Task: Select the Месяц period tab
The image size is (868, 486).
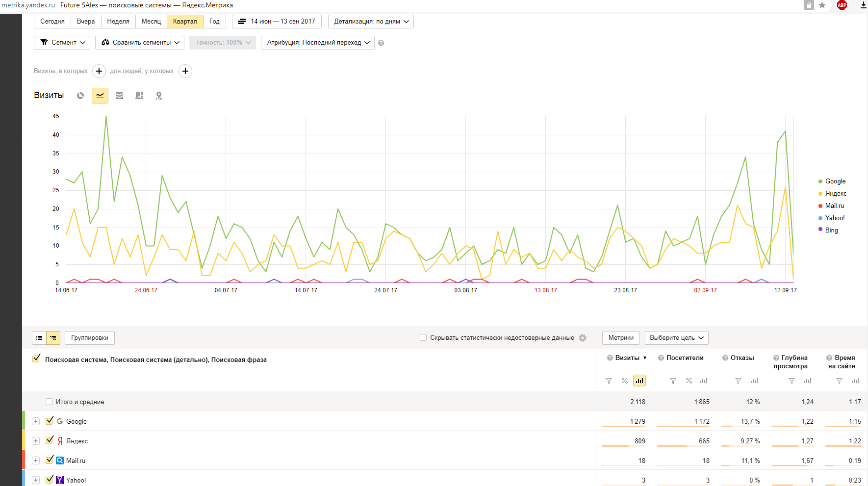Action: point(151,22)
